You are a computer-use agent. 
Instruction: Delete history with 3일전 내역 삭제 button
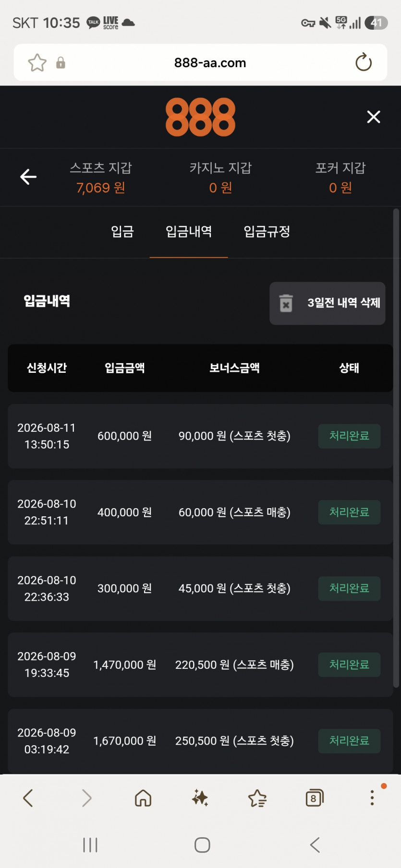tap(328, 303)
